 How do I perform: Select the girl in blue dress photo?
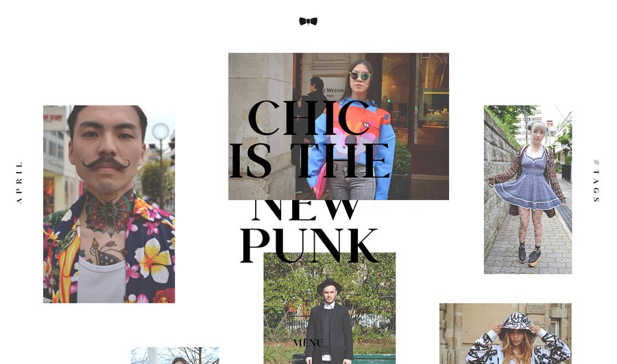click(528, 189)
